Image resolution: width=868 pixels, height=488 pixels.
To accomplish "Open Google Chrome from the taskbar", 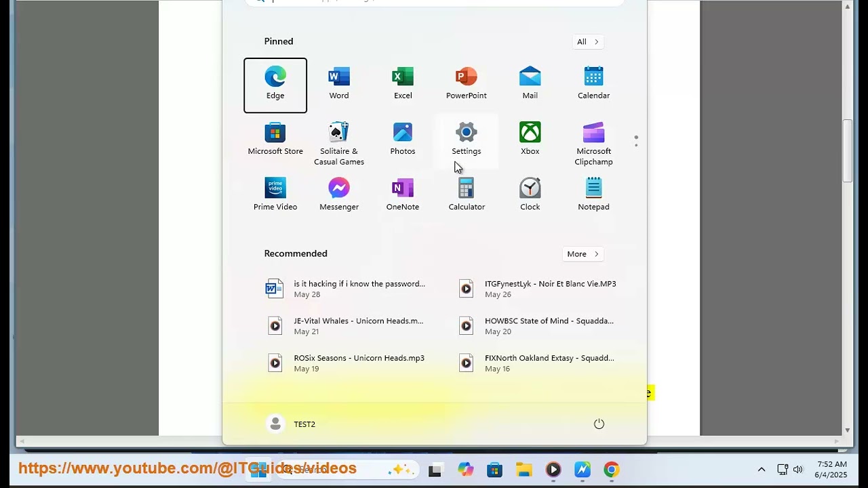I will pos(612,470).
